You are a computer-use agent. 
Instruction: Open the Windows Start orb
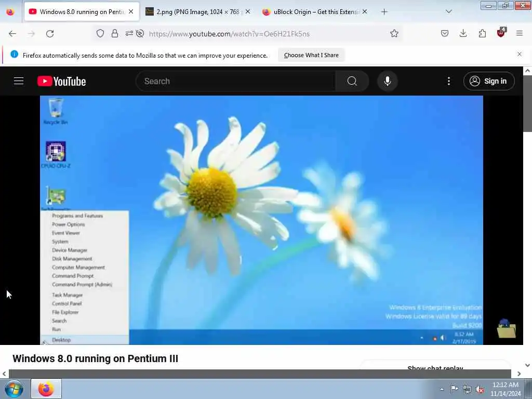[x=14, y=389]
